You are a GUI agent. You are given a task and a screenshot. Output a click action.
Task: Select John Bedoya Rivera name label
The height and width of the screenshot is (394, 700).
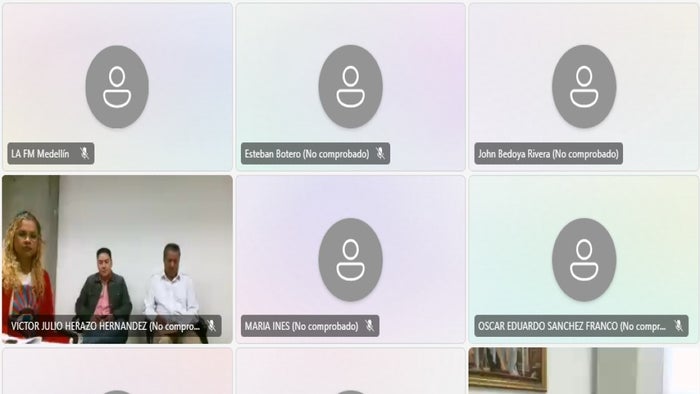click(548, 154)
